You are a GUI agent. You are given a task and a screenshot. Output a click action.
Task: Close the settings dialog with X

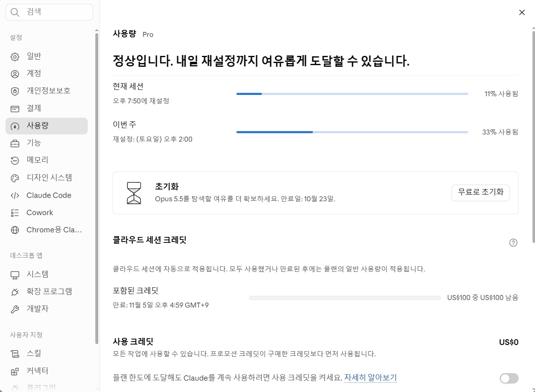(522, 12)
